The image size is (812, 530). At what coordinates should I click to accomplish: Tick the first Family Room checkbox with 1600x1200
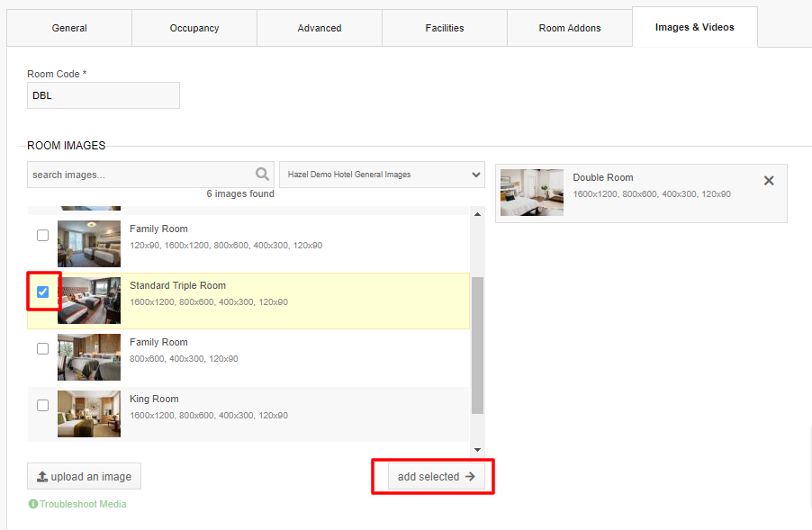click(x=43, y=236)
